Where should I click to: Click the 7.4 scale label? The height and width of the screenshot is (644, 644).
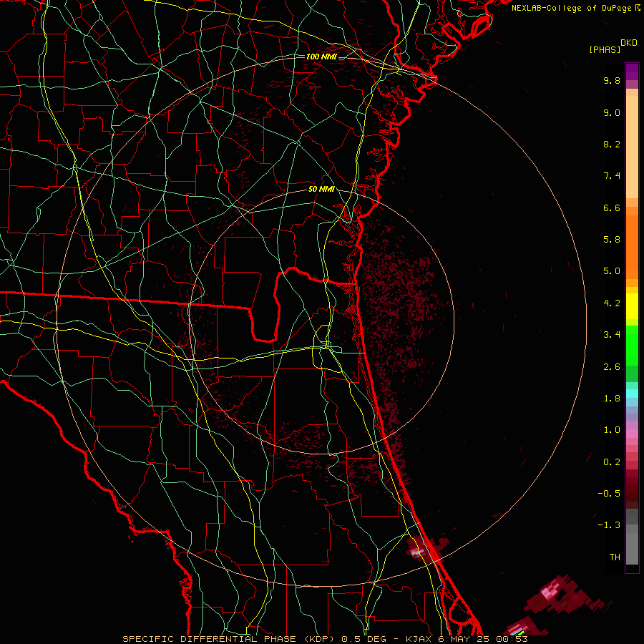click(x=612, y=176)
